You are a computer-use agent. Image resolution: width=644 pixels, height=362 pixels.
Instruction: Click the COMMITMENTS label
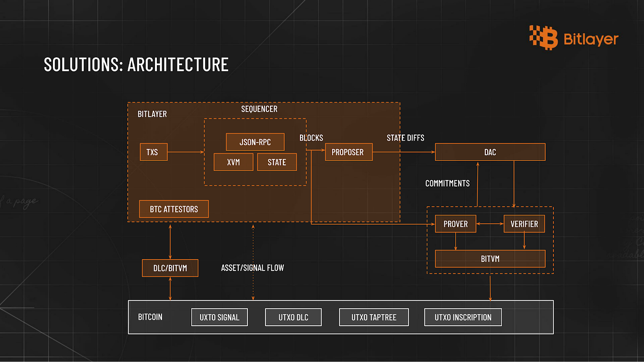[x=448, y=183]
